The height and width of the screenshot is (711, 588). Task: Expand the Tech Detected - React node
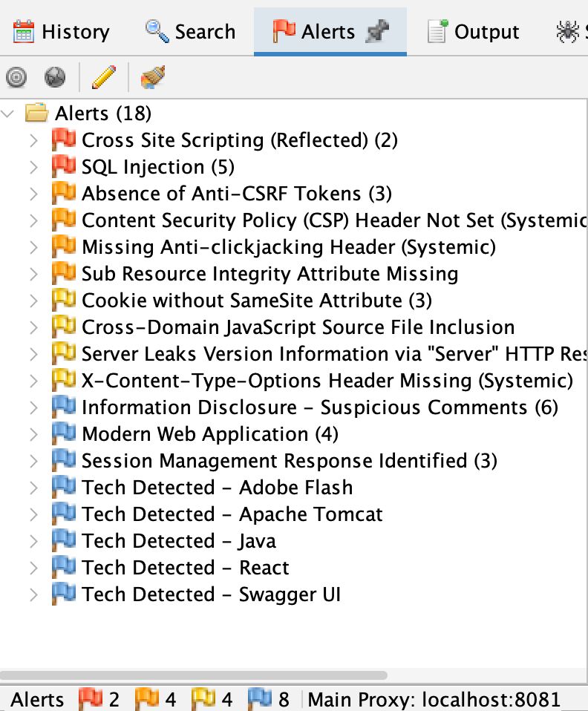click(33, 568)
